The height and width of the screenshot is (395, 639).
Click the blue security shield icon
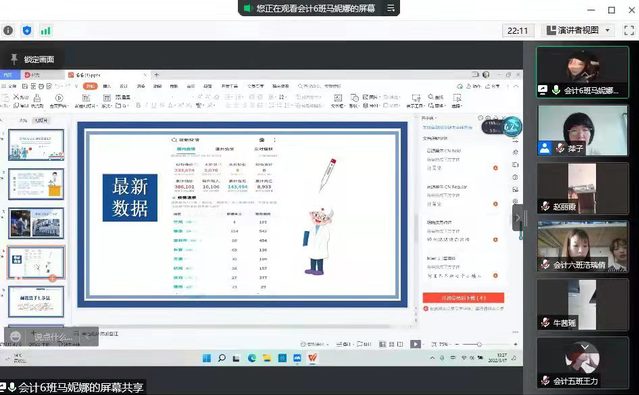click(x=27, y=31)
